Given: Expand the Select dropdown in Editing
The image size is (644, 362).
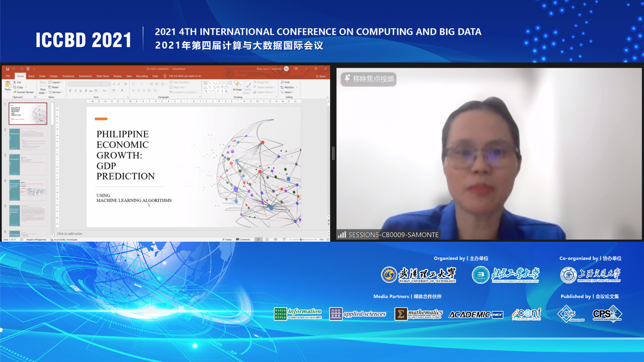Looking at the screenshot, I should [x=287, y=92].
